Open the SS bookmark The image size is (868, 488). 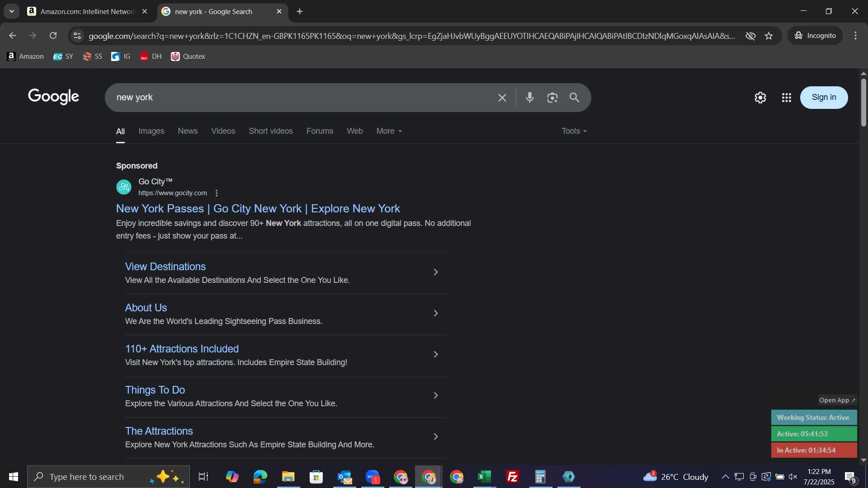(93, 56)
